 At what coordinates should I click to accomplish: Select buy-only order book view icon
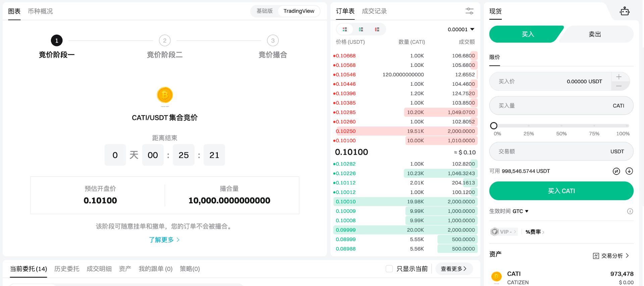pyautogui.click(x=361, y=30)
